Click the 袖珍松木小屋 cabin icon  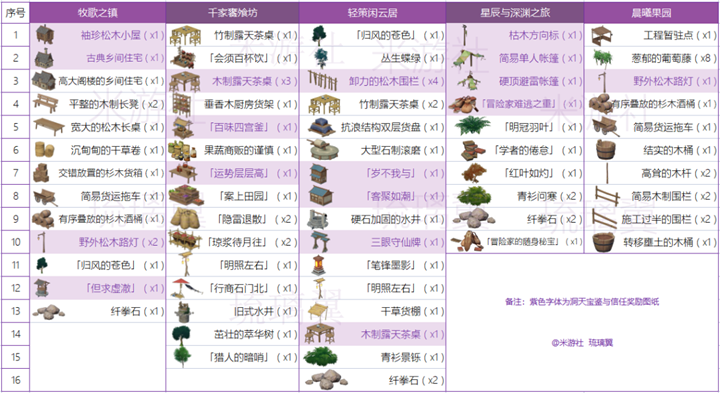click(x=45, y=35)
